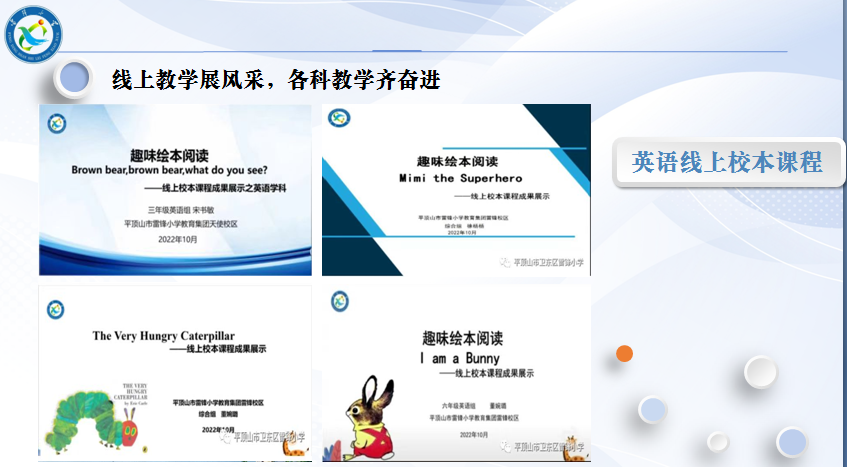Click the 'I am a Bunny' title text
This screenshot has height=467, width=847.
(x=459, y=356)
